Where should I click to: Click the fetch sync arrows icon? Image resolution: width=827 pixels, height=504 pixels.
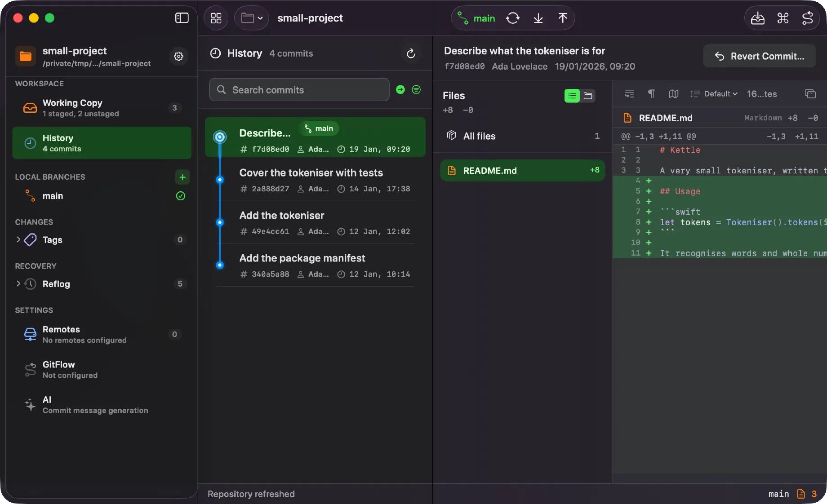pyautogui.click(x=513, y=18)
